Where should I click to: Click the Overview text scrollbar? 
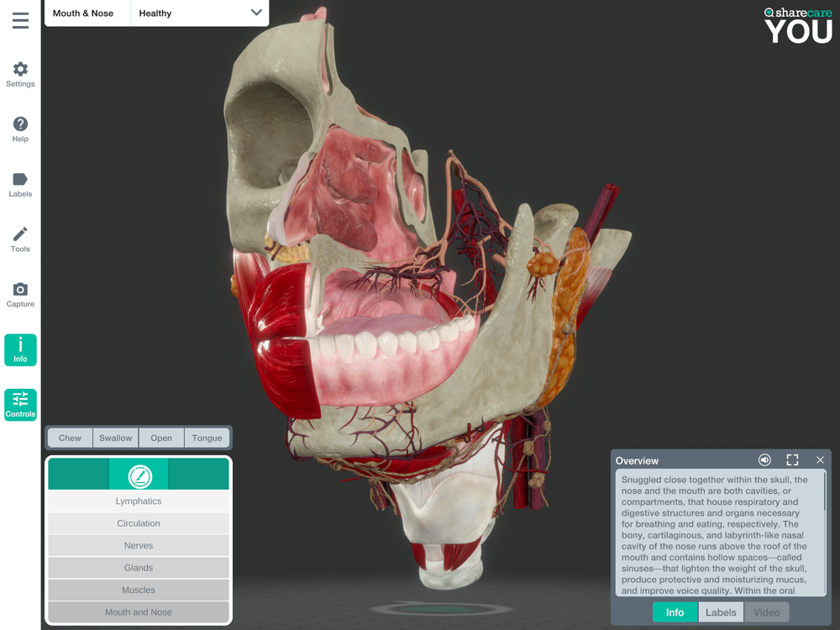[x=825, y=491]
